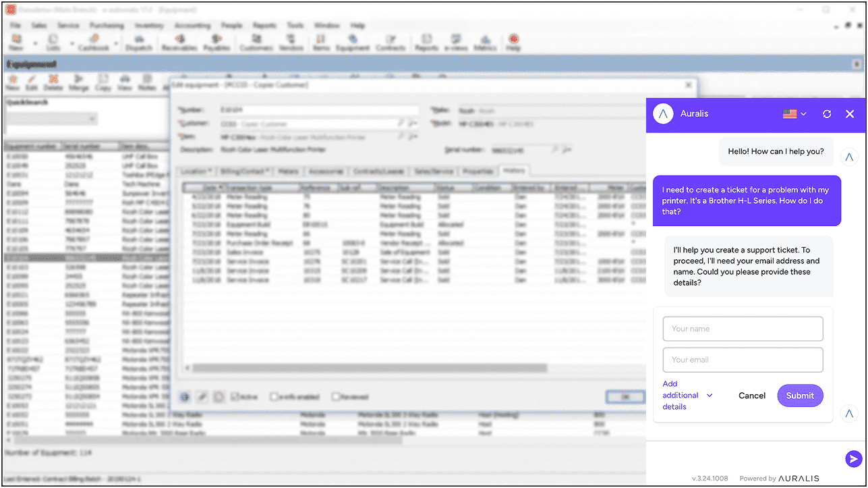
Task: Open Payables from the main toolbar
Action: pos(216,43)
